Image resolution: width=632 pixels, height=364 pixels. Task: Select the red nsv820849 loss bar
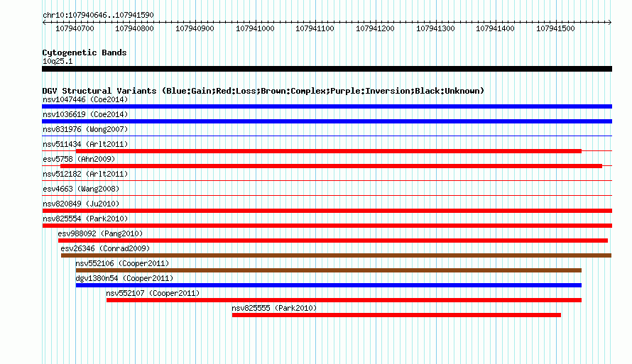coord(327,211)
